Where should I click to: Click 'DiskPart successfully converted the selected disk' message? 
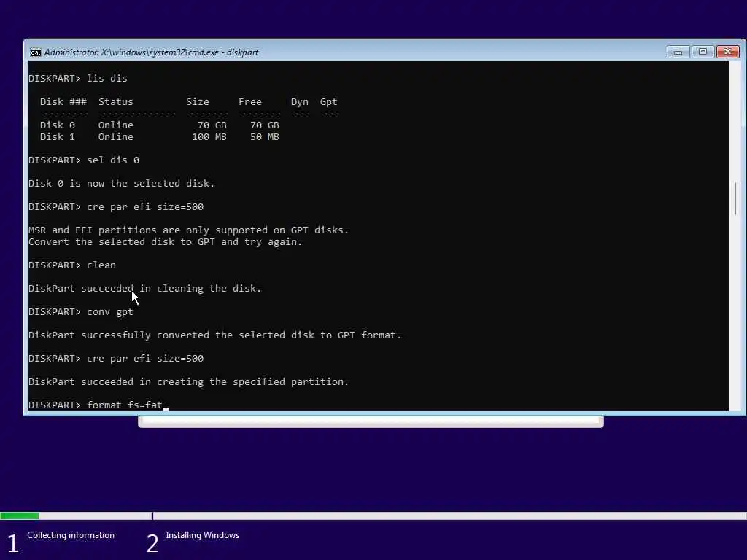click(215, 335)
